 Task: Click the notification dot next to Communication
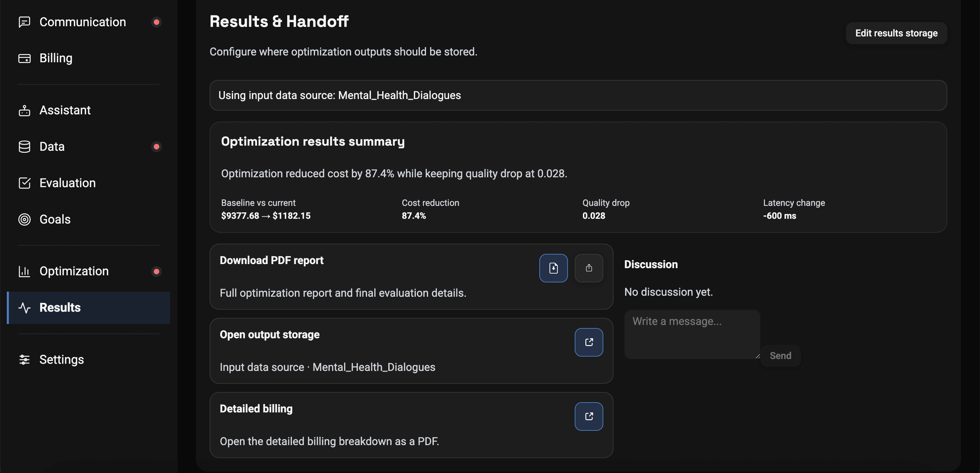click(157, 22)
